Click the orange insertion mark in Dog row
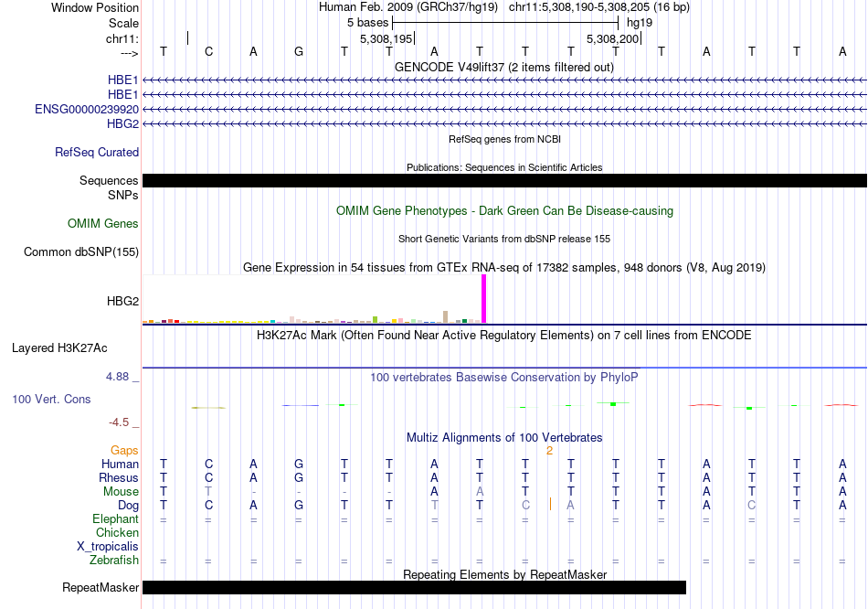 [550, 504]
